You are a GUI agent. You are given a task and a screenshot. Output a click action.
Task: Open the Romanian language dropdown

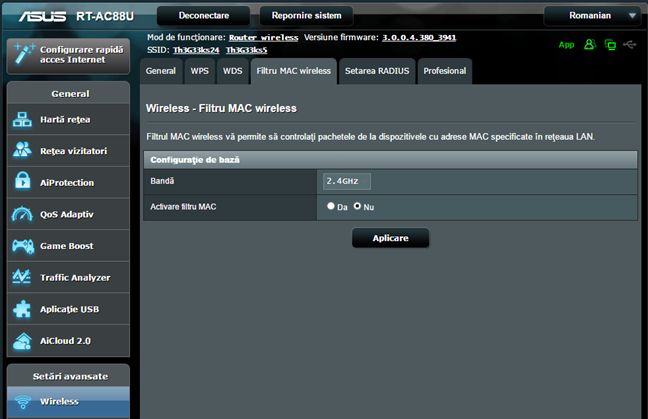(x=592, y=16)
